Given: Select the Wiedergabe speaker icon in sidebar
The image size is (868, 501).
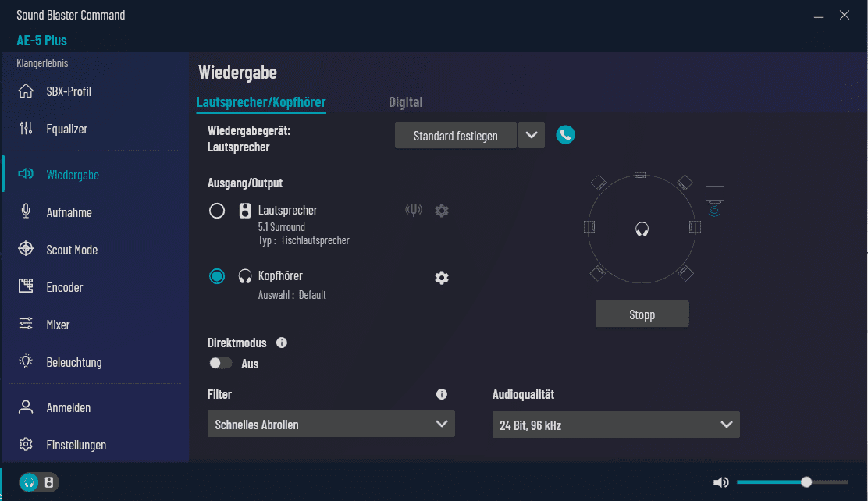Looking at the screenshot, I should pyautogui.click(x=26, y=174).
